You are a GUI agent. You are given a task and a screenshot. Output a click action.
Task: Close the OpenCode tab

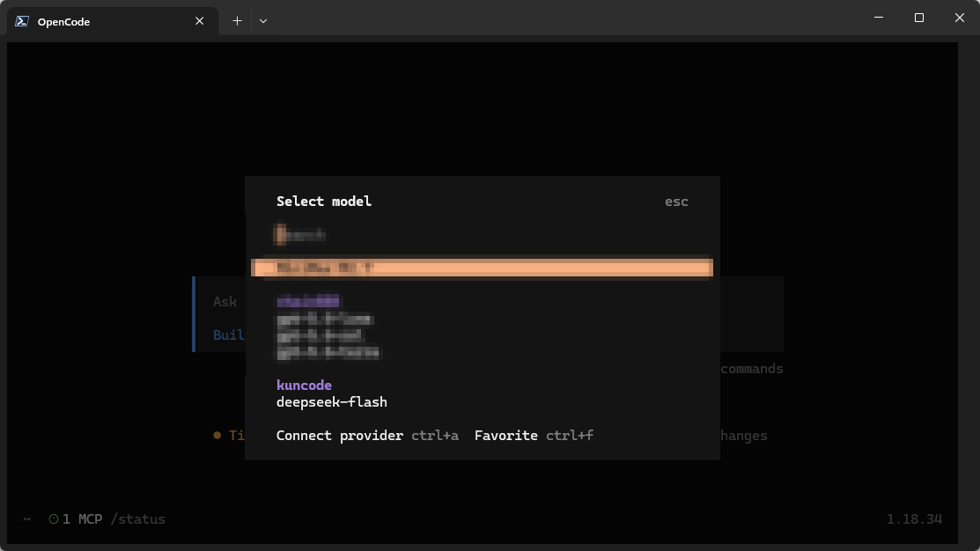click(199, 21)
